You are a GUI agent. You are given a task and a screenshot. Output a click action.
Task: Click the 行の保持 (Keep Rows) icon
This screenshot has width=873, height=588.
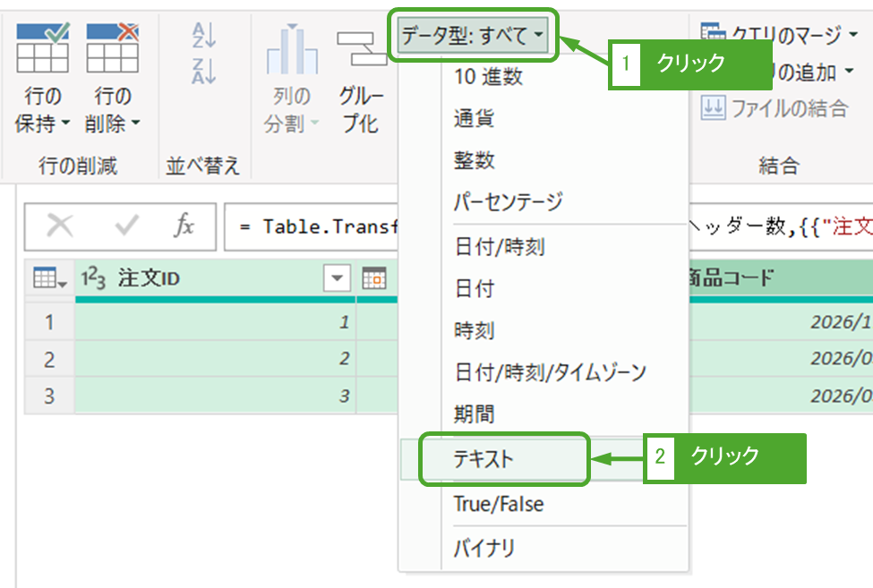point(42,50)
